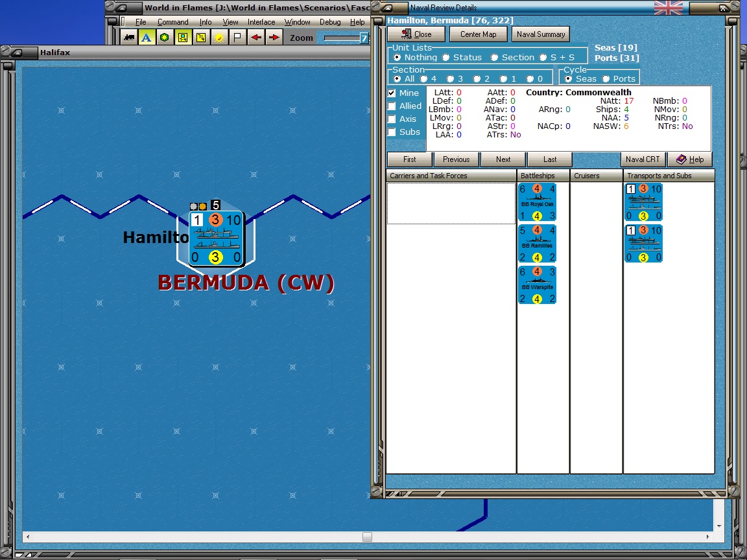
Task: Click the Halifax map scroll left arrow
Action: 28,537
